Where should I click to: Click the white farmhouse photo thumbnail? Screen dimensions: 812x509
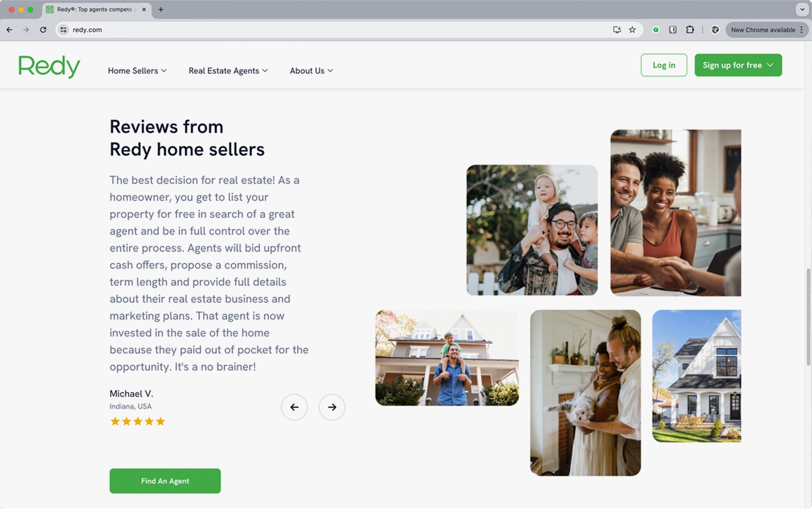point(696,376)
